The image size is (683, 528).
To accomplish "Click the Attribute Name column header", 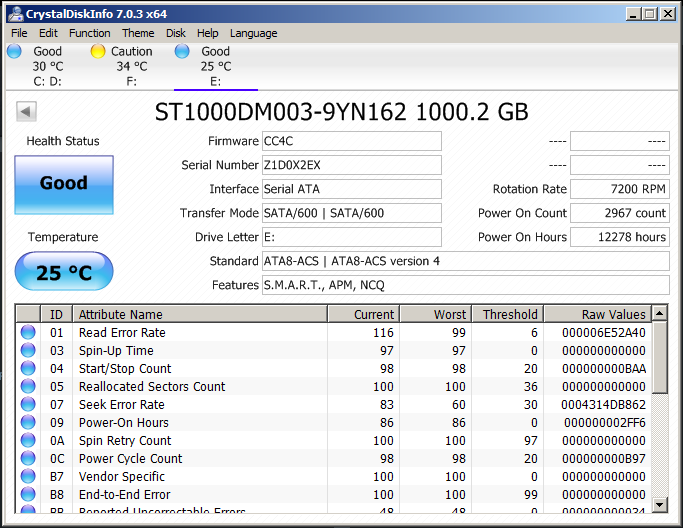I will 200,314.
